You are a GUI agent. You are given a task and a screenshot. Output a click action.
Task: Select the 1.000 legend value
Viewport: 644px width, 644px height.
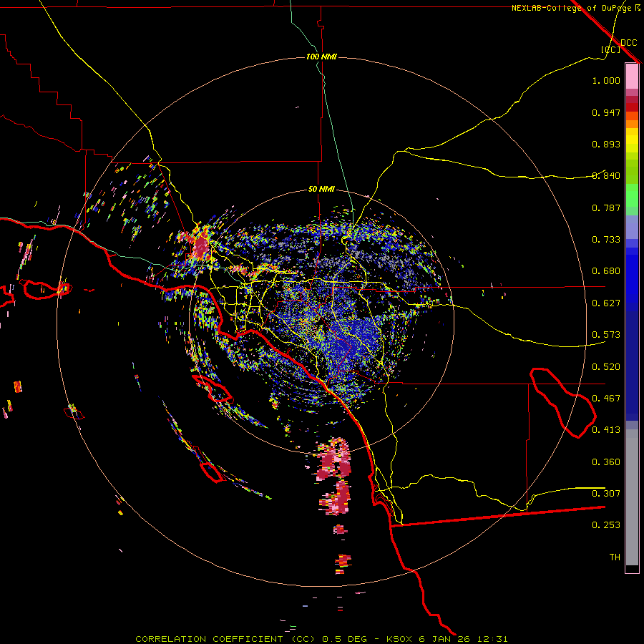(x=606, y=80)
